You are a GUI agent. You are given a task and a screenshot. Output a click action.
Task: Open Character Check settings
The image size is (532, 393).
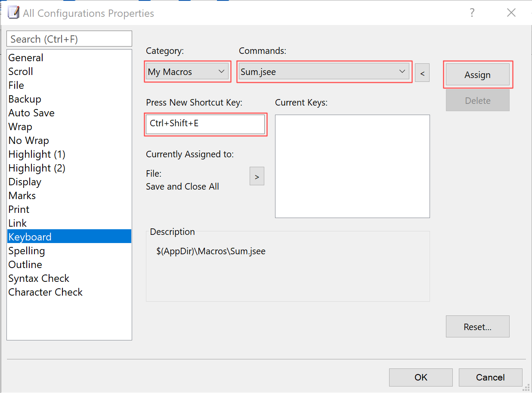69,292
